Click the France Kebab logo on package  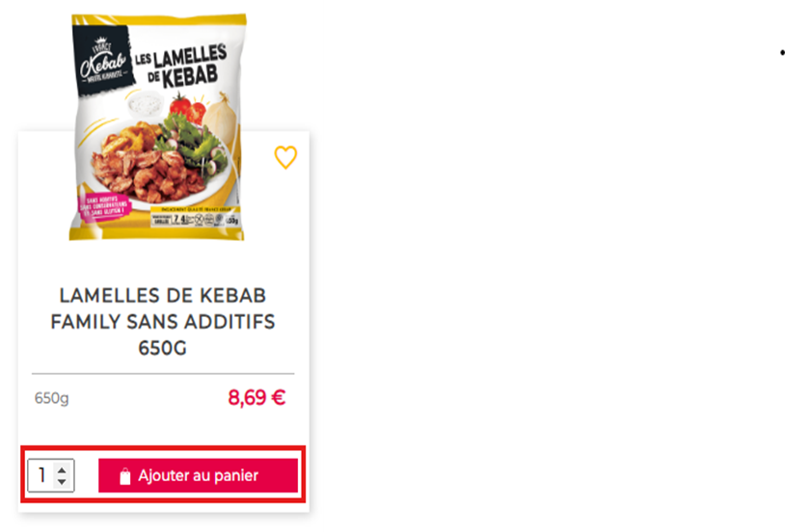coord(104,60)
